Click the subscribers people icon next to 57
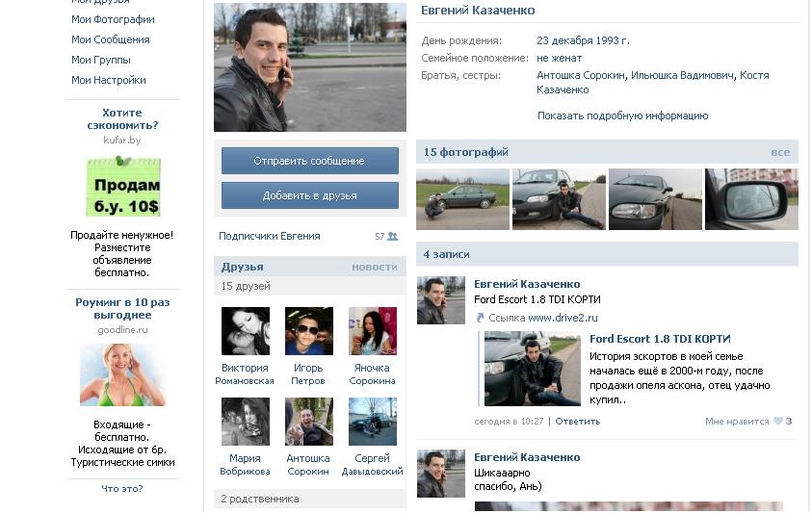The width and height of the screenshot is (812, 514). 393,237
